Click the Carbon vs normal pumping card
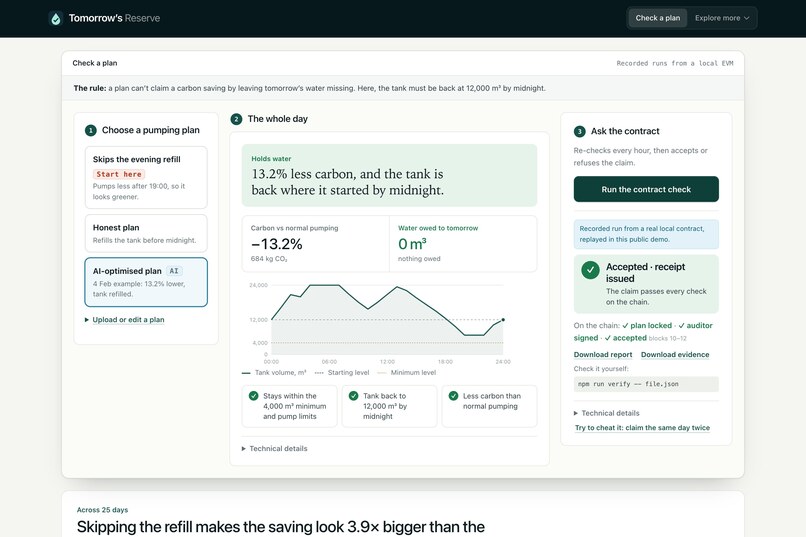Viewport: 806px width, 537px height. click(x=316, y=244)
